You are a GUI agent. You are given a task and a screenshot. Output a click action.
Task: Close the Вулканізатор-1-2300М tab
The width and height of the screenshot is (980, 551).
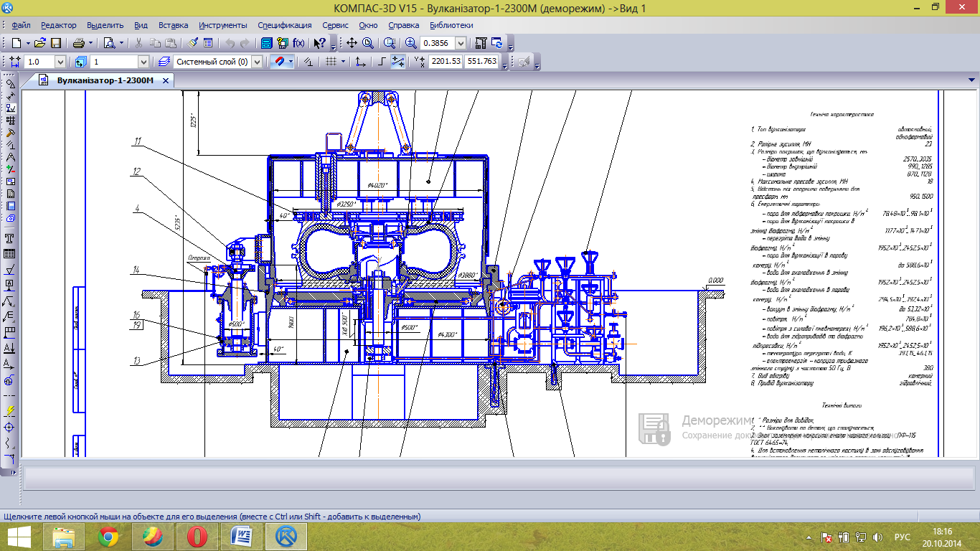pos(166,81)
